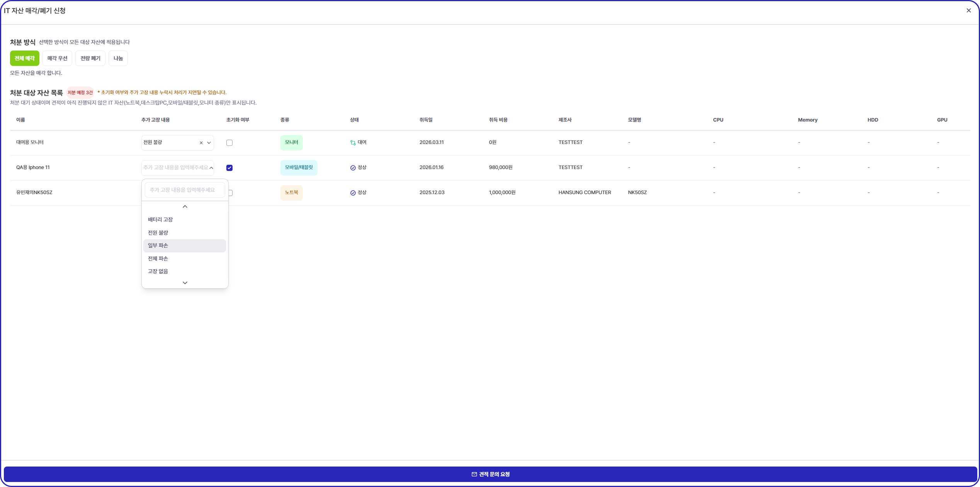The height and width of the screenshot is (487, 980).
Task: Select the 전량 폐기 method
Action: 90,58
